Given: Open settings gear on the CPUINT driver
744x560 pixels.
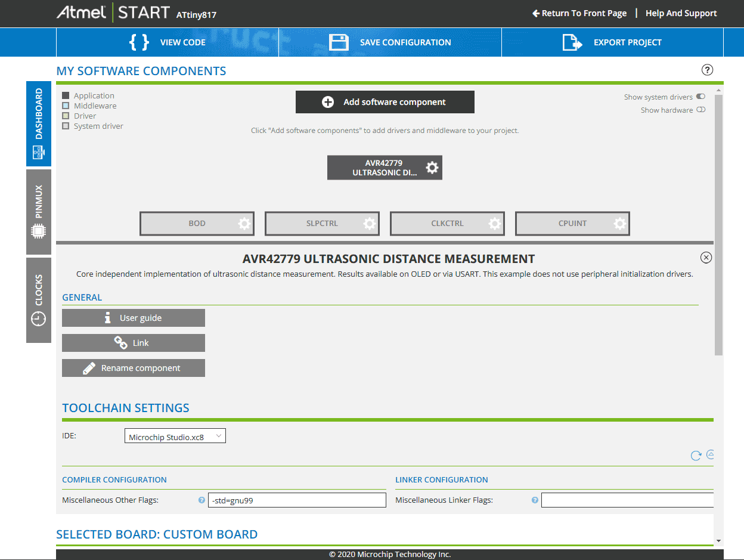Looking at the screenshot, I should pyautogui.click(x=620, y=224).
